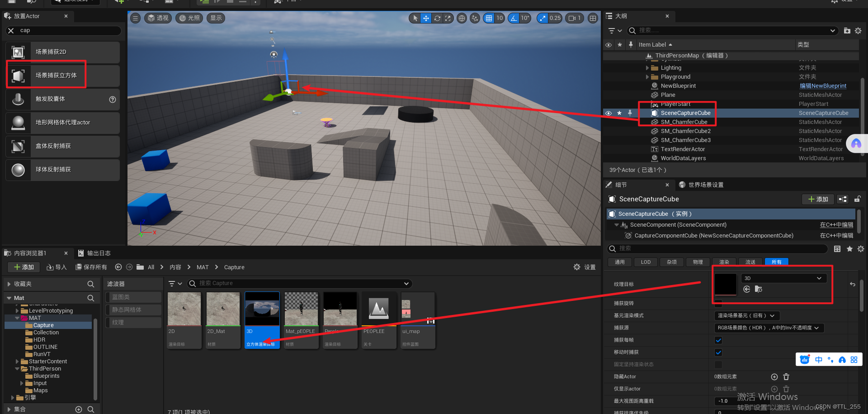This screenshot has height=414, width=868.
Task: Toggle grid snapping icon
Action: click(x=489, y=18)
